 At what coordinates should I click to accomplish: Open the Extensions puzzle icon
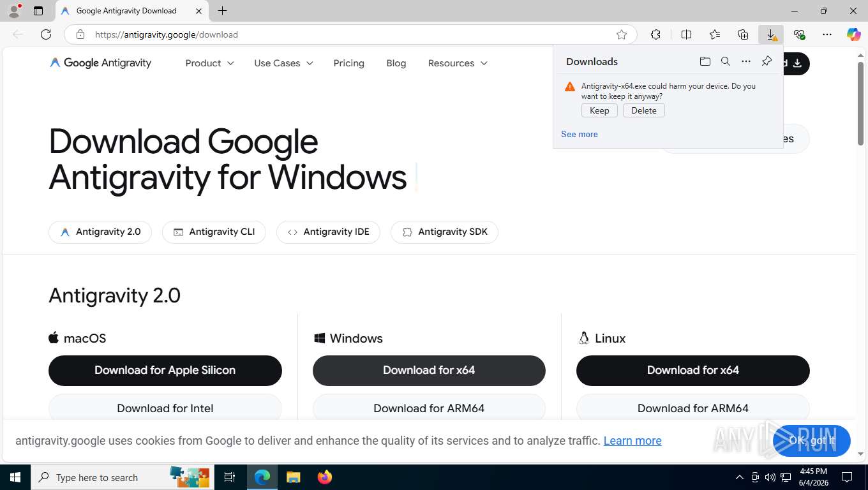pyautogui.click(x=655, y=34)
